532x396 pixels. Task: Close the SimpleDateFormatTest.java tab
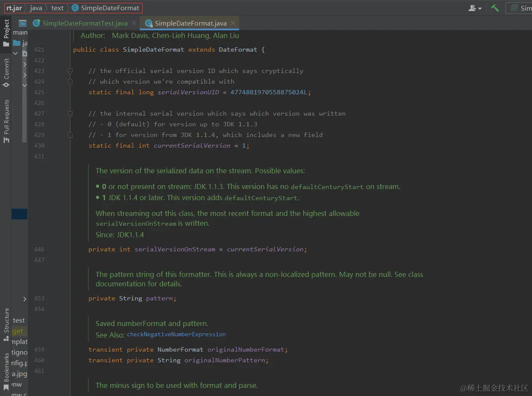tap(134, 23)
